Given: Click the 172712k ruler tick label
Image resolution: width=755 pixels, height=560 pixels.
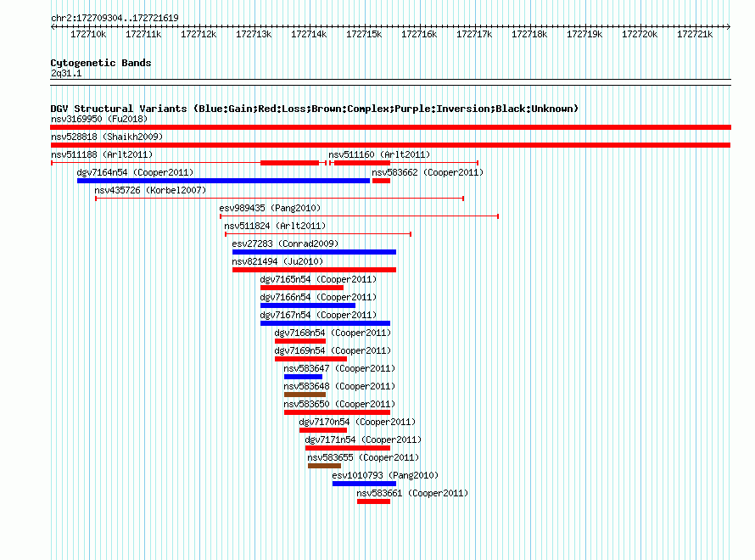Looking at the screenshot, I should (x=199, y=34).
